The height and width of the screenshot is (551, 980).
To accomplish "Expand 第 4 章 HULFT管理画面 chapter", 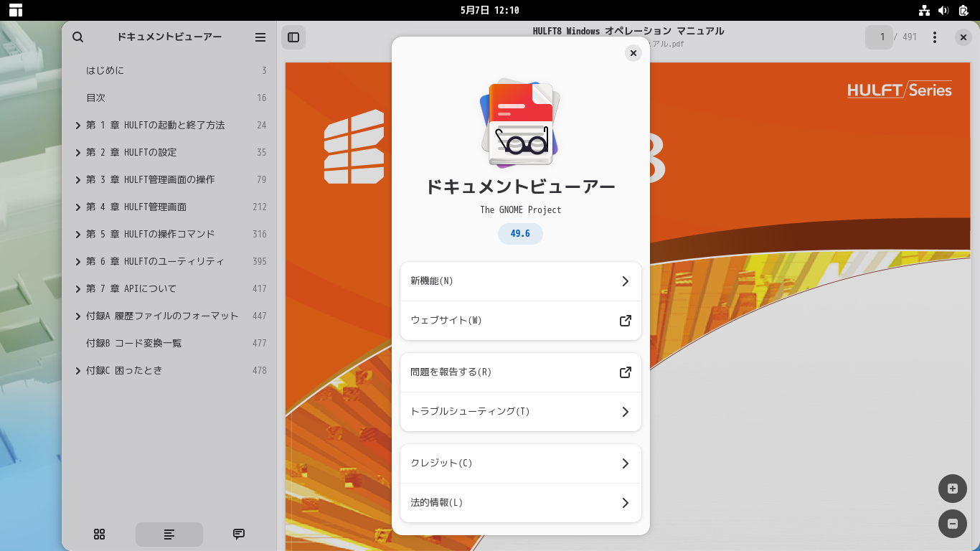I will pyautogui.click(x=77, y=207).
